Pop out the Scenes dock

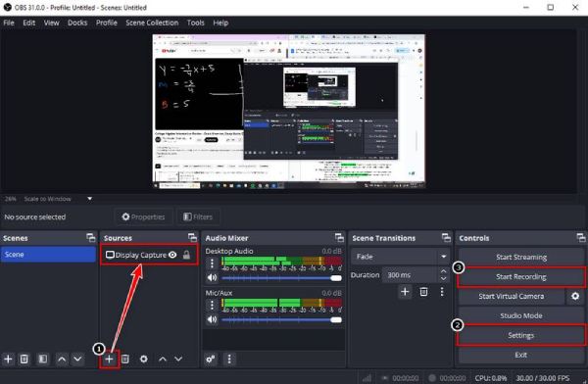tap(91, 238)
